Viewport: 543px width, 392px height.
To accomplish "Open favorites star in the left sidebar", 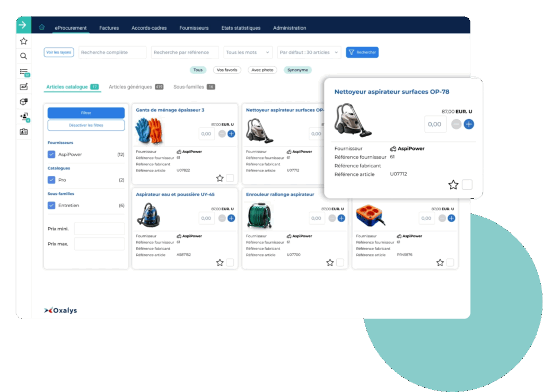I will coord(23,41).
